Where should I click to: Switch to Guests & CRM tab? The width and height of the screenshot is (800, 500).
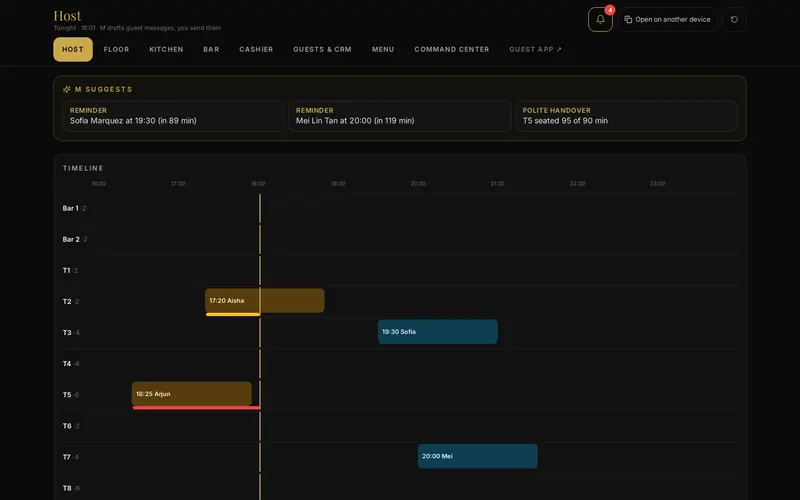(322, 49)
